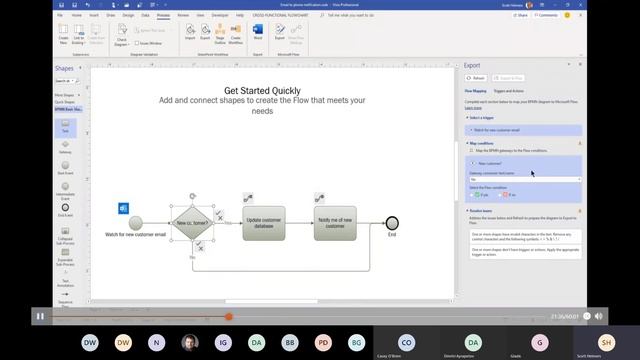Select the Start Event shape

tap(65, 168)
